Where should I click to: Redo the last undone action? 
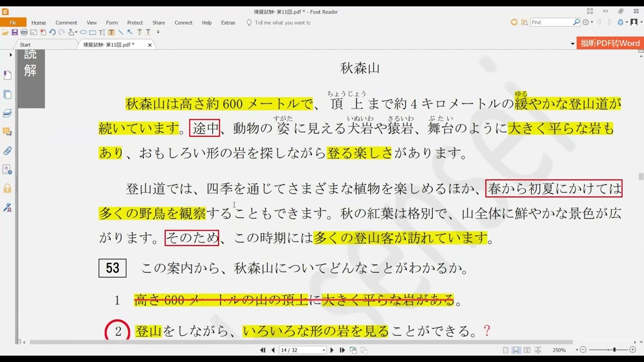(61, 32)
